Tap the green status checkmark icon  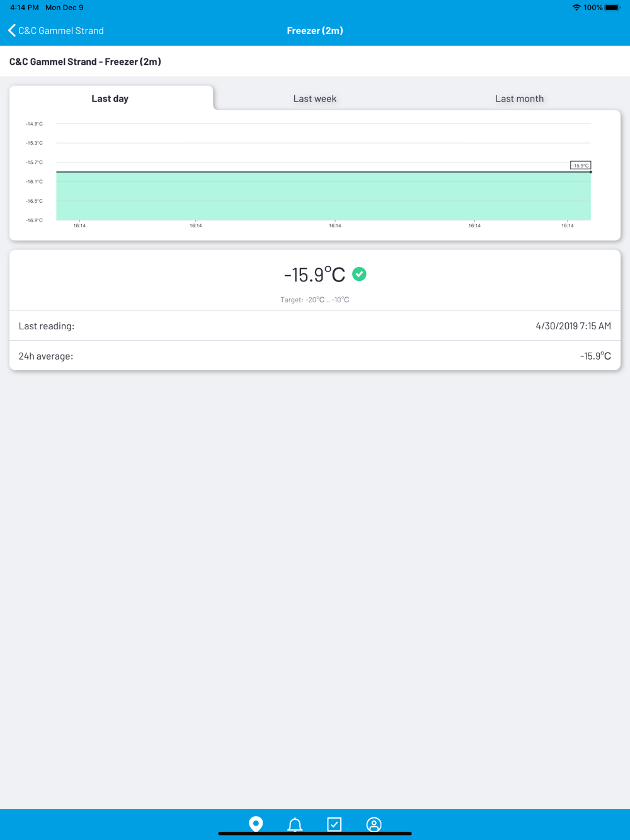tap(359, 274)
